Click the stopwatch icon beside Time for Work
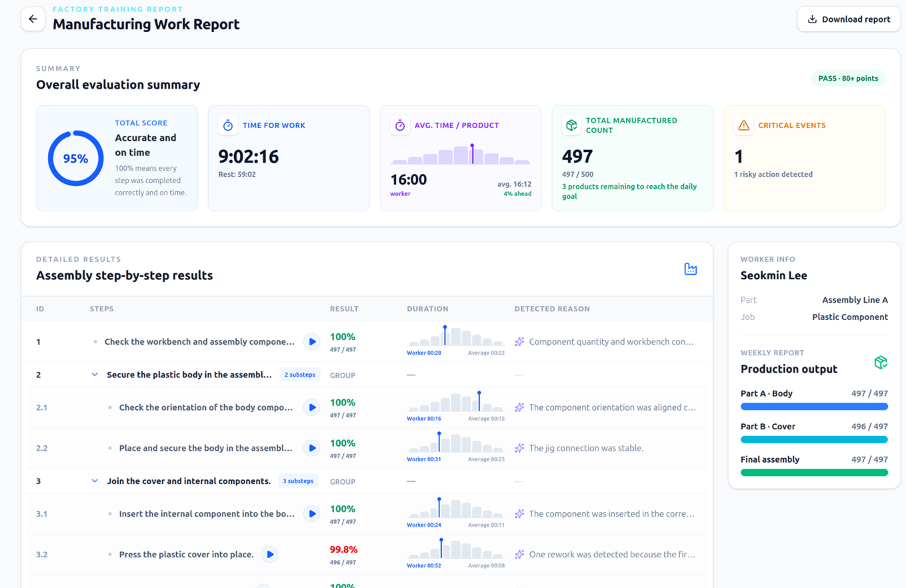The width and height of the screenshot is (906, 588). click(x=228, y=125)
